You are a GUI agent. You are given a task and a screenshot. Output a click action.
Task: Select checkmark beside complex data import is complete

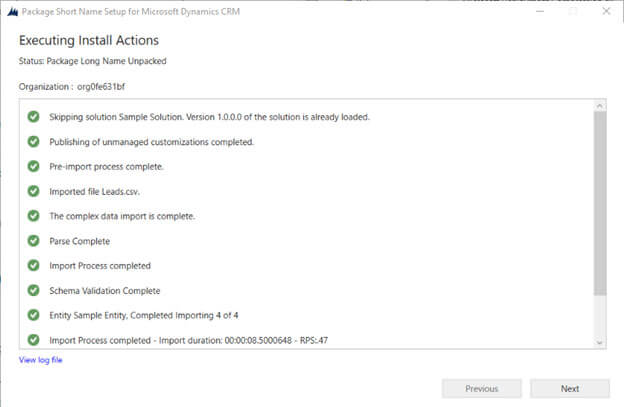(x=33, y=216)
